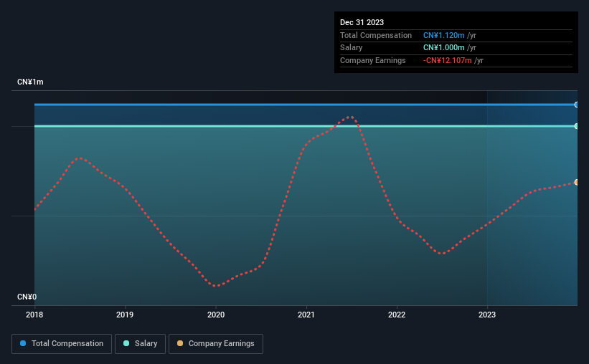The image size is (589, 364).
Task: Toggle the Company Earnings legend button
Action: tap(216, 344)
